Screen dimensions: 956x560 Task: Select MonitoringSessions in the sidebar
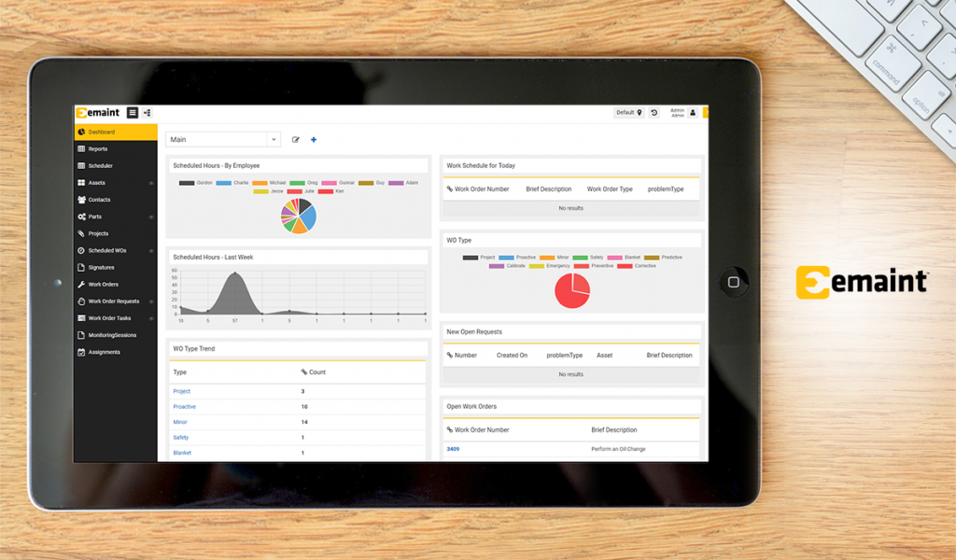click(x=110, y=334)
